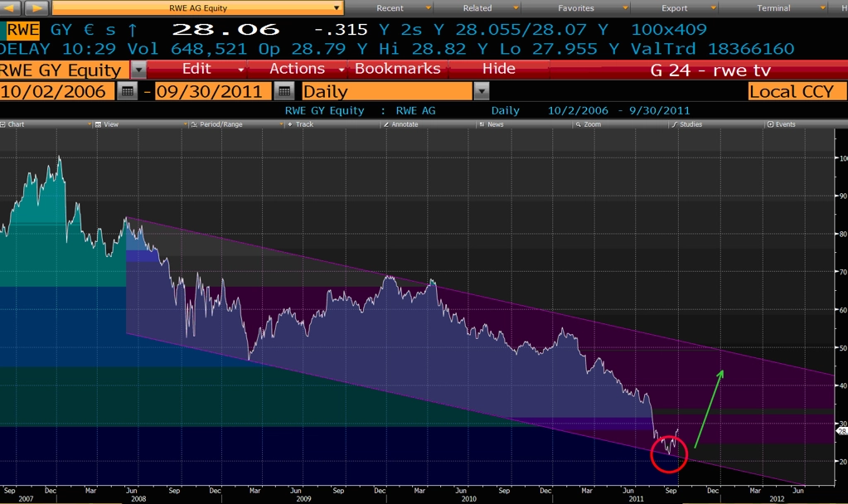
Task: Open the calendar picker for end date
Action: 284,91
